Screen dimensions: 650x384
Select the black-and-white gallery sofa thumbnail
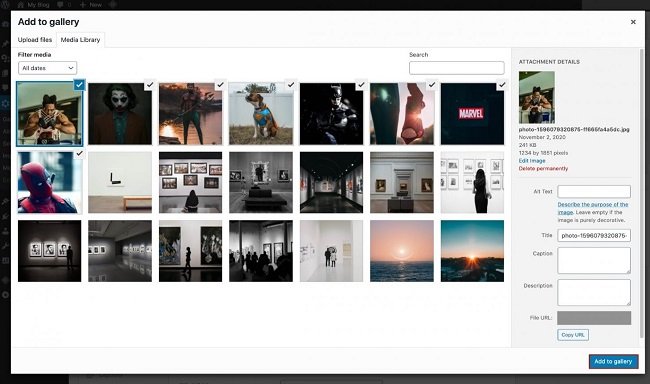(261, 182)
